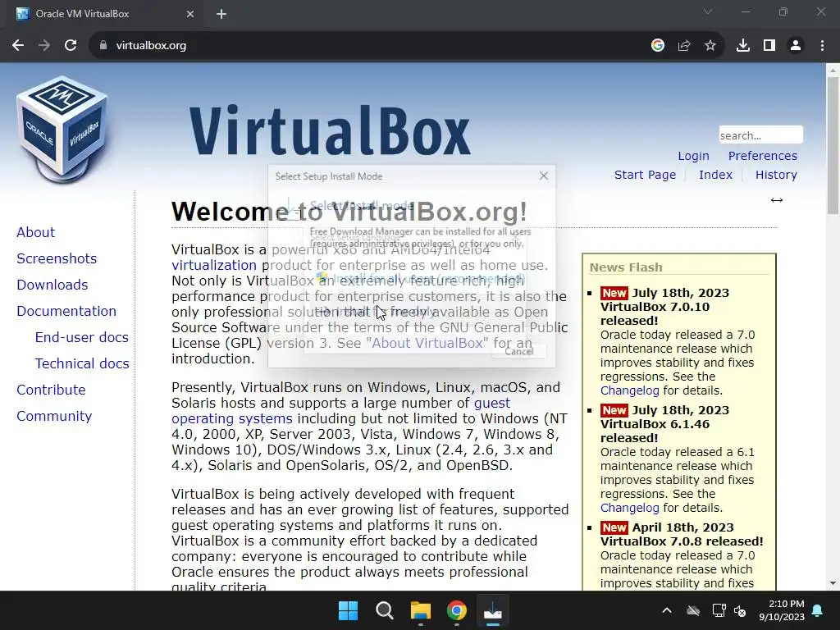Follow the guest operating systems link
Image resolution: width=840 pixels, height=630 pixels.
click(340, 411)
